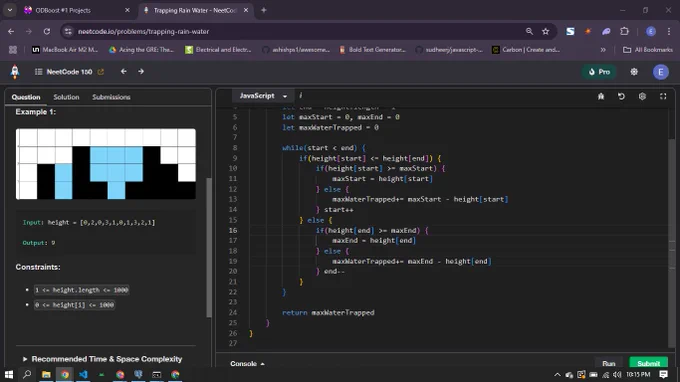Click the 'return maxWaterTrapped' code line
The image size is (680, 382).
(x=328, y=313)
